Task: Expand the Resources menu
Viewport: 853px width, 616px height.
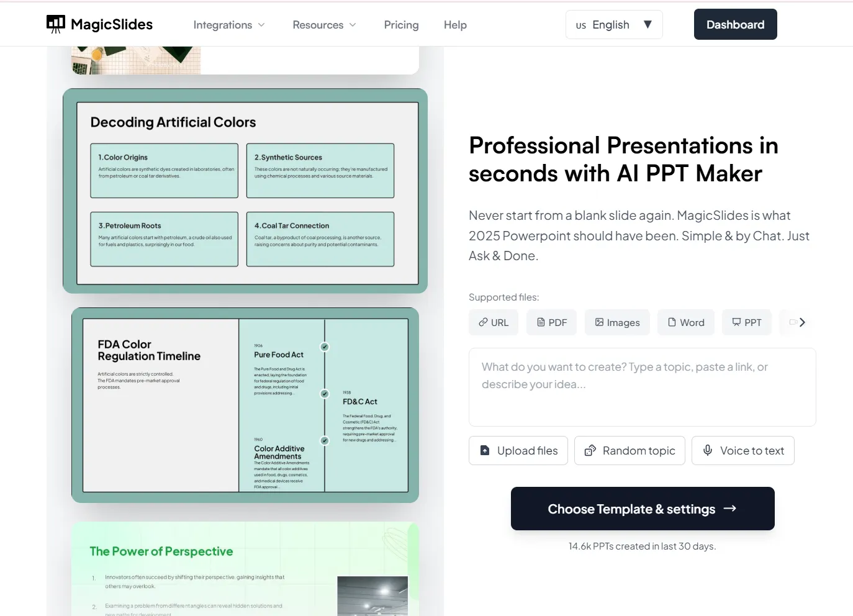Action: (x=325, y=25)
